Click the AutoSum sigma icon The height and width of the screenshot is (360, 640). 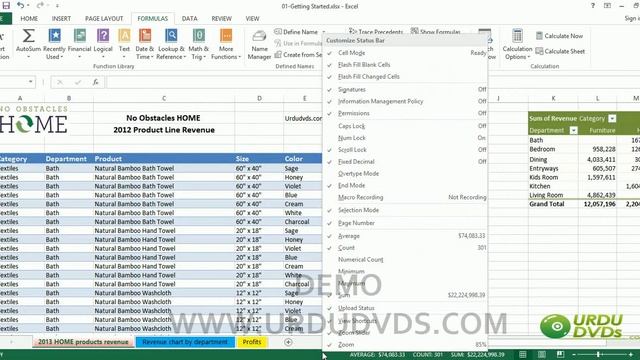(x=28, y=36)
